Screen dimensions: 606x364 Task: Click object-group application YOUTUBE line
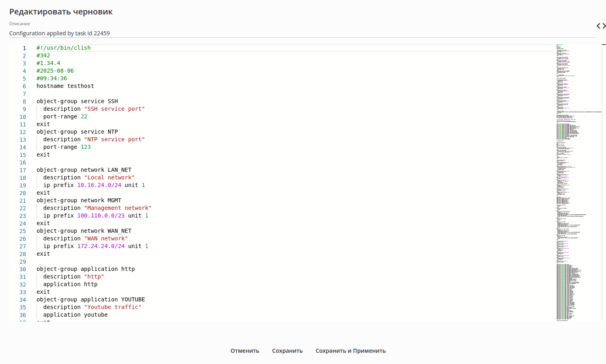tap(90, 299)
